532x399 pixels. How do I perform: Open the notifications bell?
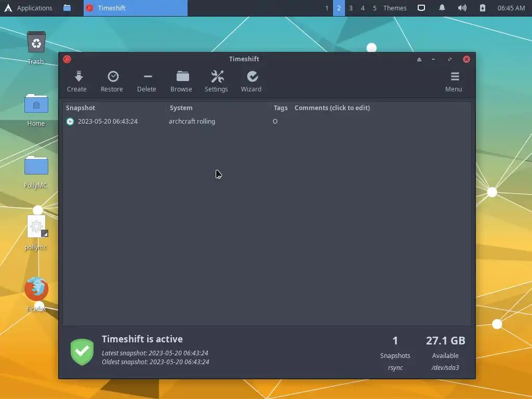(x=442, y=8)
